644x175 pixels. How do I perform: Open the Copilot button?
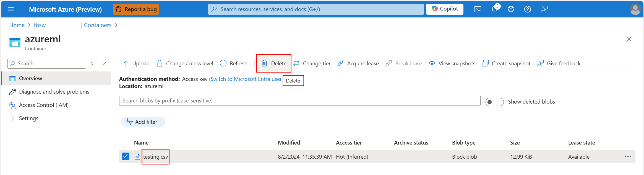tap(445, 9)
